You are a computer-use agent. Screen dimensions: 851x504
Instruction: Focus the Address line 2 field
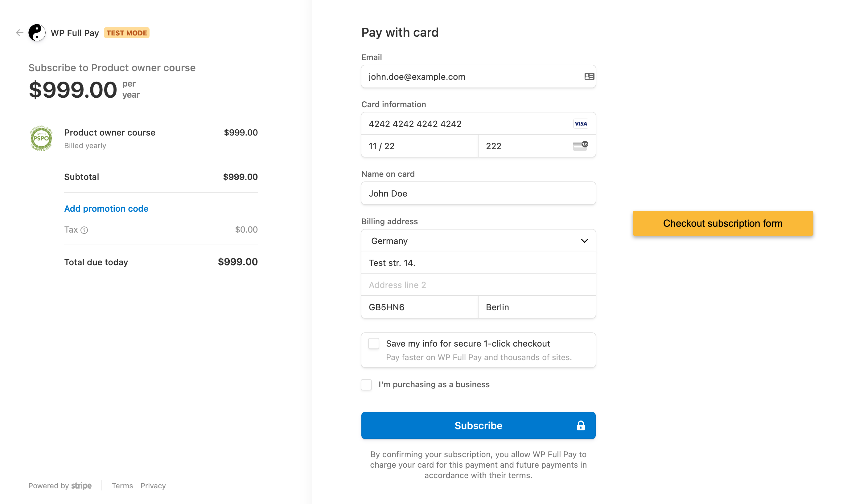(478, 285)
